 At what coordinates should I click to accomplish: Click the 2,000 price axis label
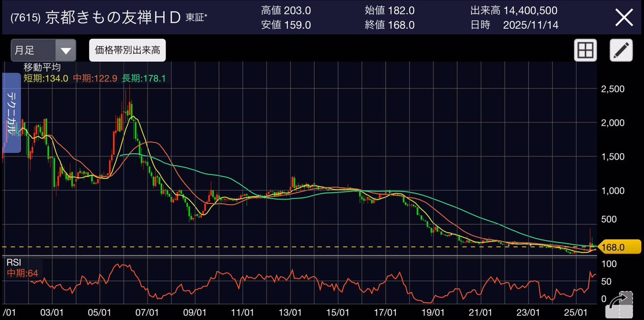tap(613, 123)
